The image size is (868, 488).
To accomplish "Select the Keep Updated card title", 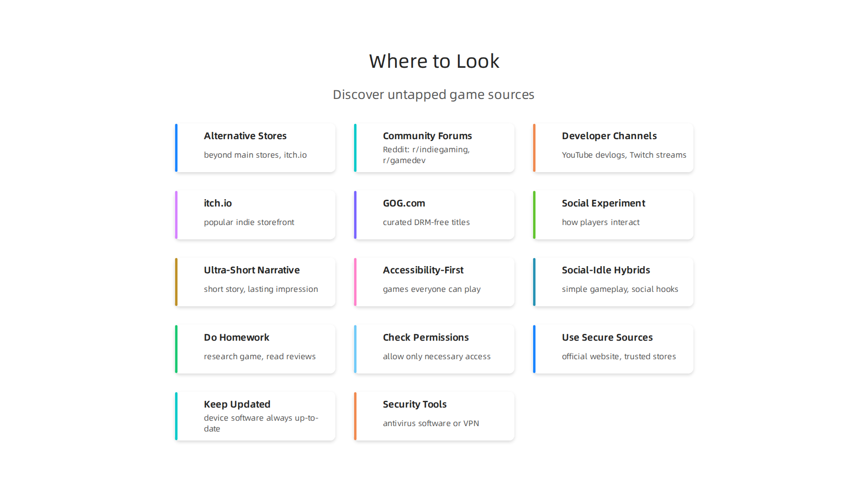I will [237, 404].
